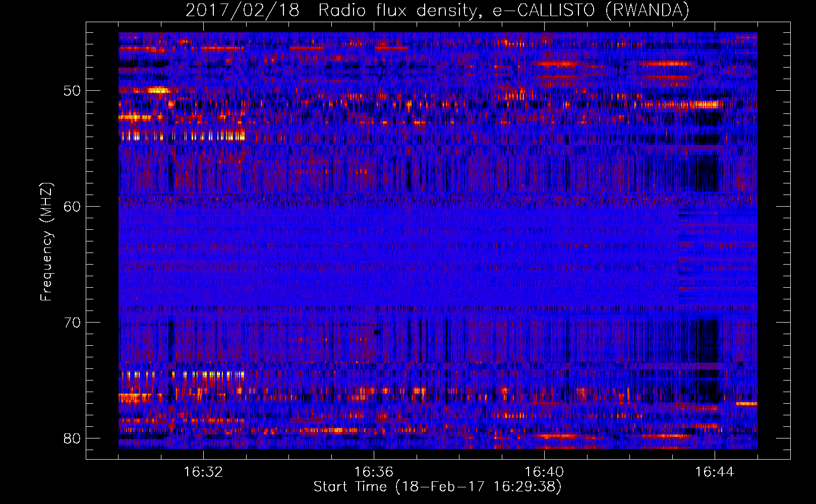Click the 16:32 time axis label
The width and height of the screenshot is (816, 504).
point(203,472)
